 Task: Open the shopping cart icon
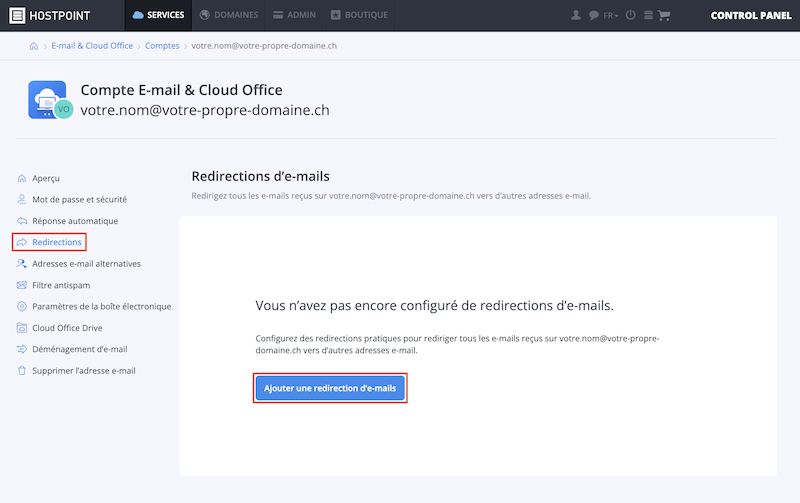click(x=664, y=15)
